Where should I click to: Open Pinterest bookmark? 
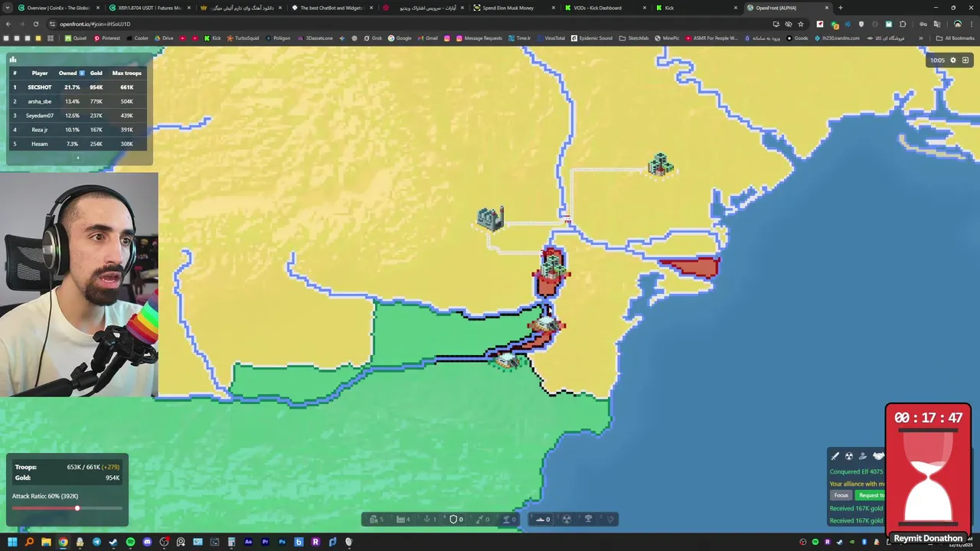pyautogui.click(x=107, y=37)
